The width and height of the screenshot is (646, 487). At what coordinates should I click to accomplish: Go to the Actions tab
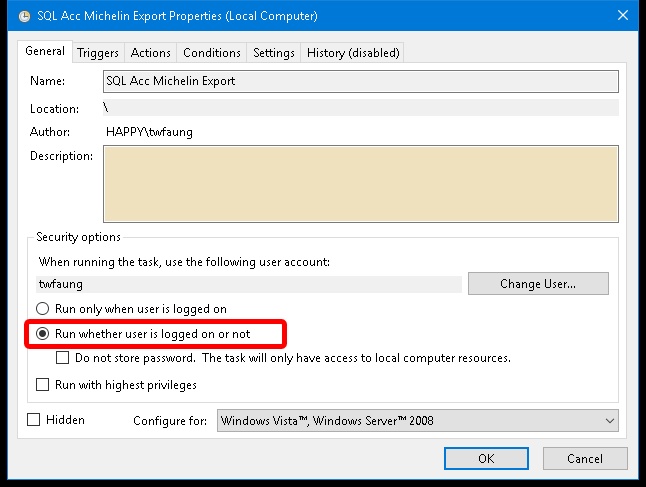click(150, 53)
